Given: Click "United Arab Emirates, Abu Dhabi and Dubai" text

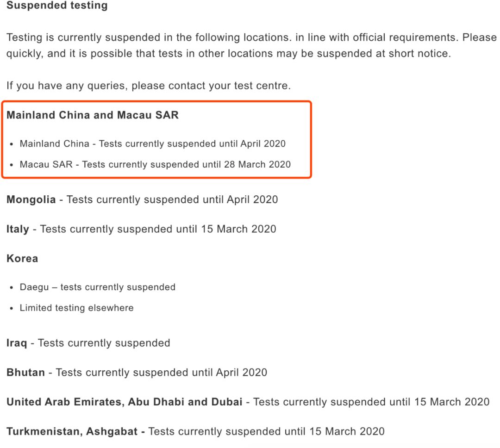Looking at the screenshot, I should point(125,402).
